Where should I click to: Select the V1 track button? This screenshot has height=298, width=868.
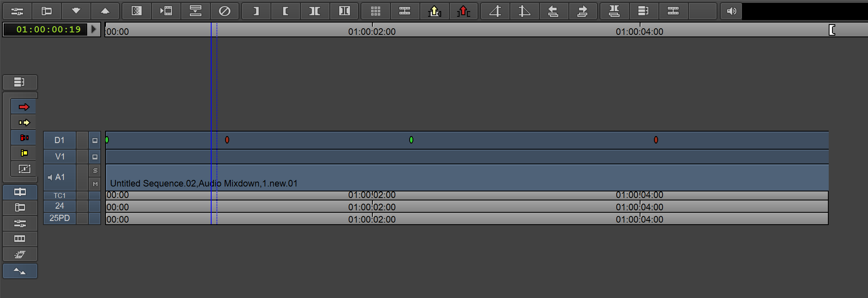(x=60, y=157)
